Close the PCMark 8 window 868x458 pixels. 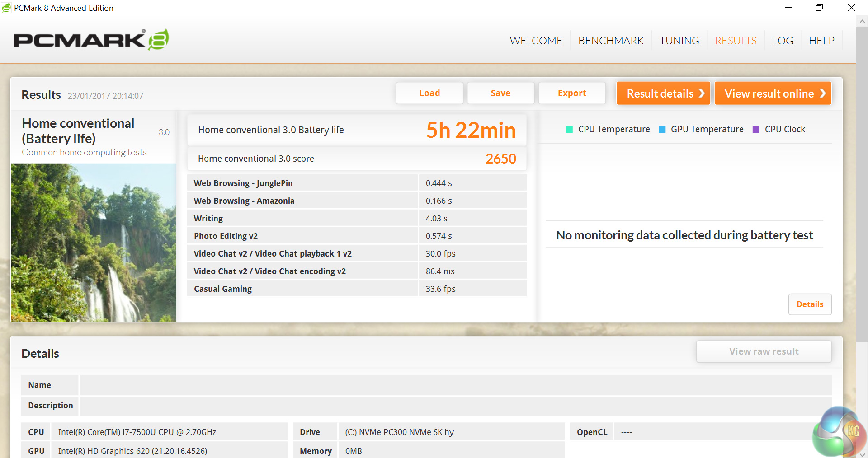click(x=851, y=8)
